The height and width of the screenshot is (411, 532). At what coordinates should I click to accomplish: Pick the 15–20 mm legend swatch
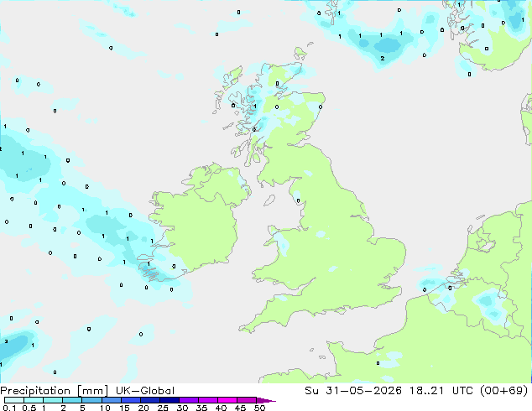click(131, 400)
